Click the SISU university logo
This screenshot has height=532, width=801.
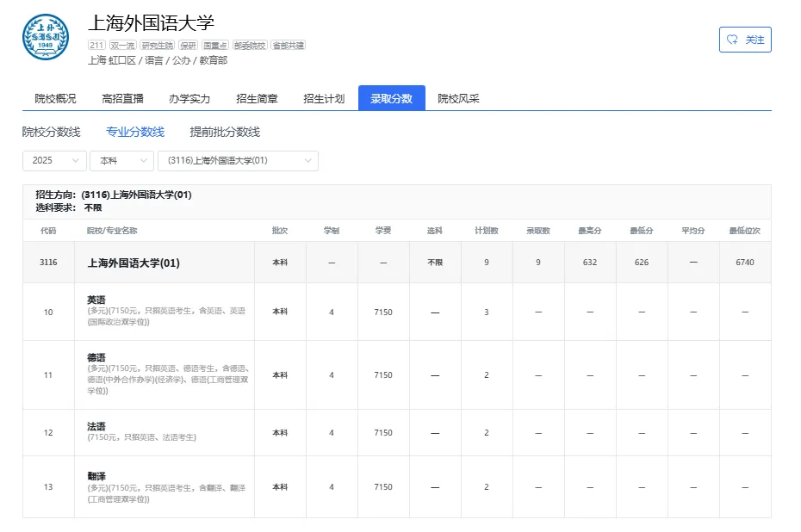(46, 37)
